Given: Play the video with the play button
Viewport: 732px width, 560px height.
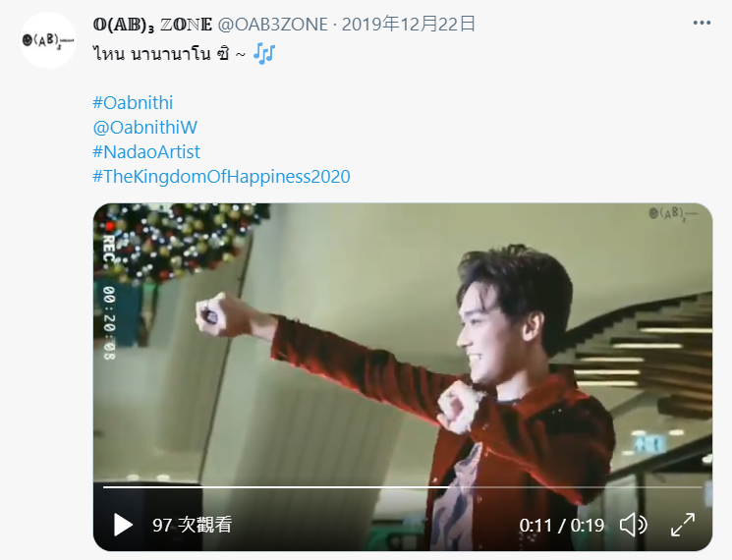Looking at the screenshot, I should [123, 525].
